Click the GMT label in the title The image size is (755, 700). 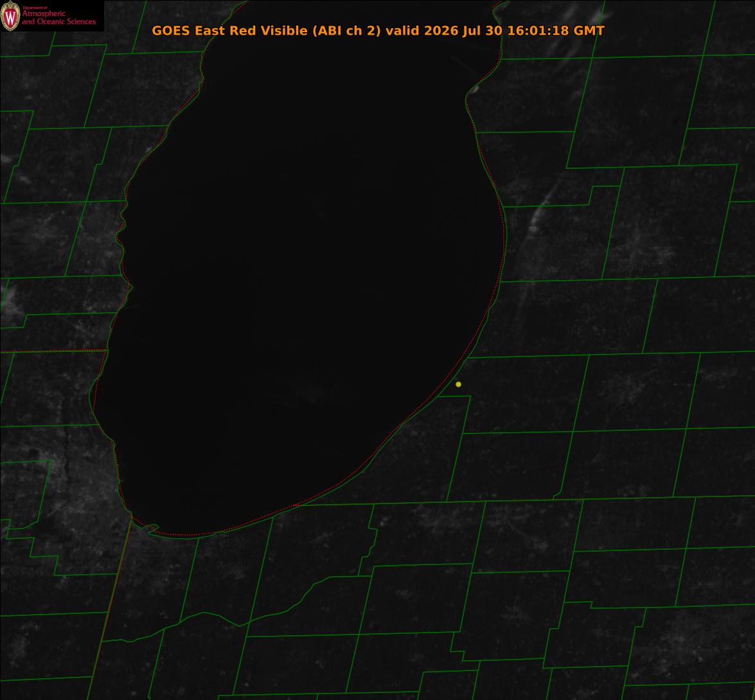pyautogui.click(x=589, y=31)
